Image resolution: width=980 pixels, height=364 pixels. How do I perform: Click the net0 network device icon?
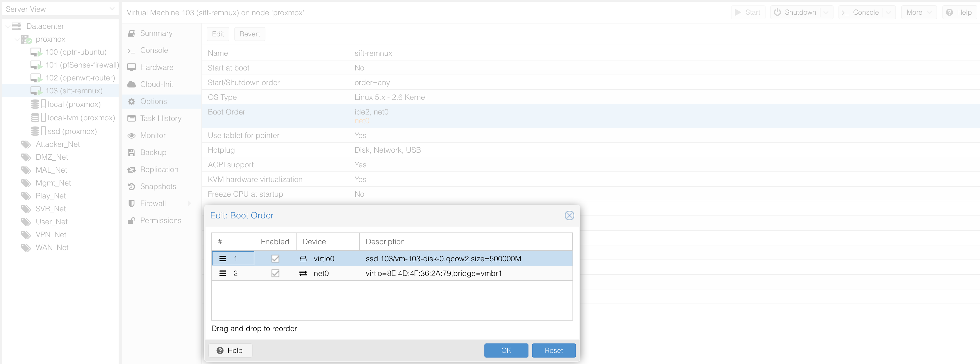click(x=303, y=274)
